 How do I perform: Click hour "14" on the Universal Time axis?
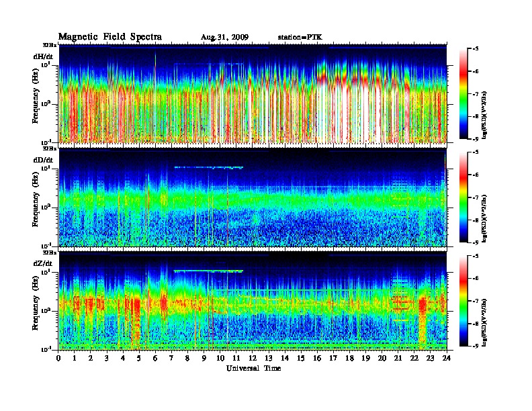[285, 359]
